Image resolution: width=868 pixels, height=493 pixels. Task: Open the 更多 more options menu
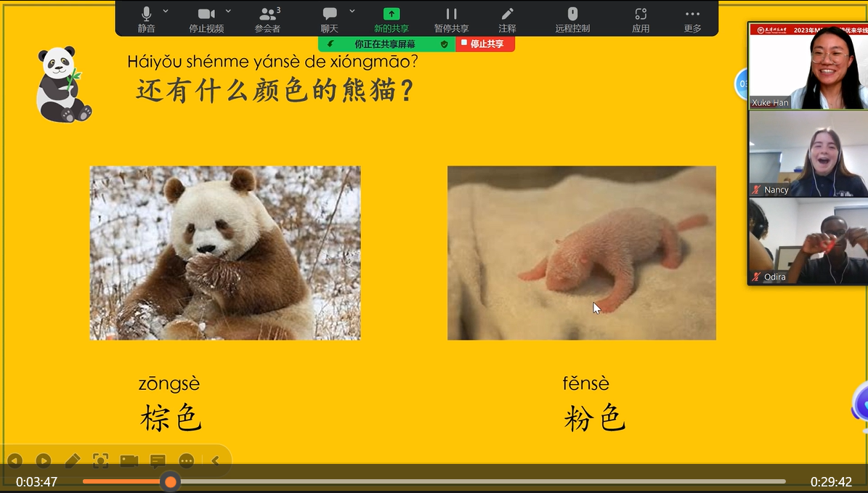pos(692,19)
